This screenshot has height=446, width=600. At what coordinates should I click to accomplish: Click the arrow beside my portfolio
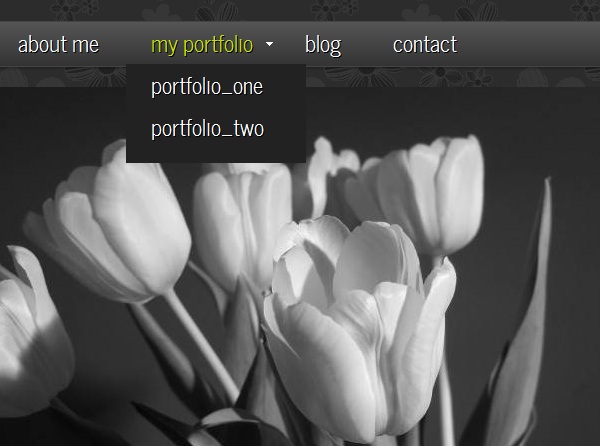pyautogui.click(x=269, y=44)
